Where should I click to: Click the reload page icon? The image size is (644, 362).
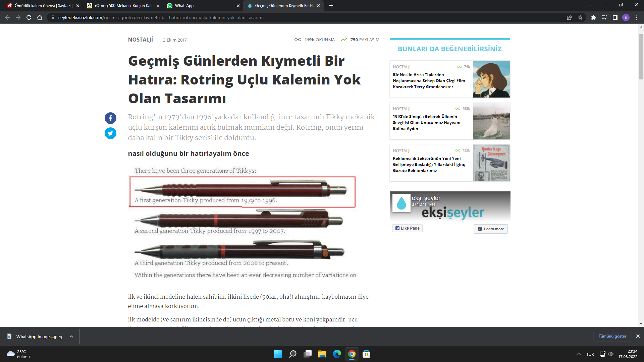click(29, 17)
